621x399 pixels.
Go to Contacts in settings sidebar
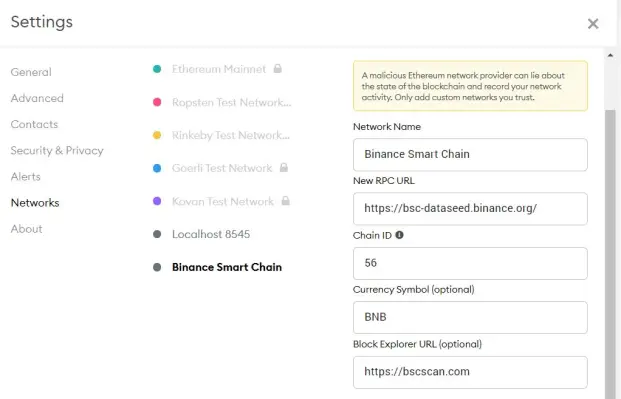pos(34,124)
